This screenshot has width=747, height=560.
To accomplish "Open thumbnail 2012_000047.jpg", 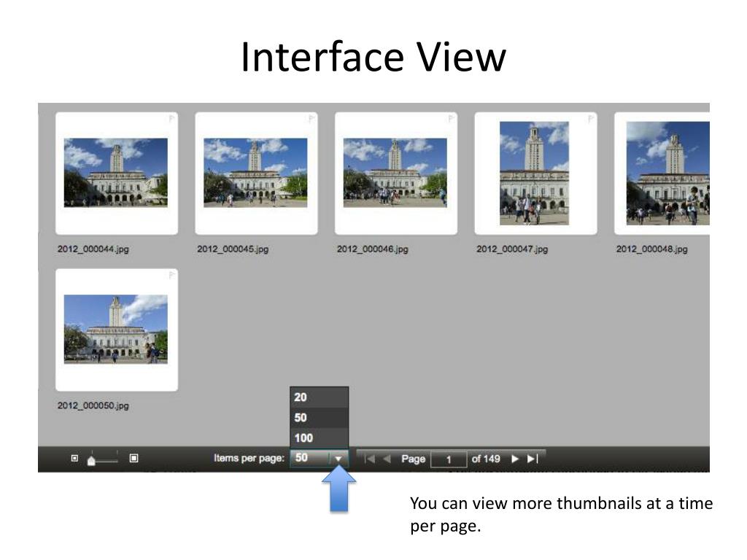I will 535,174.
